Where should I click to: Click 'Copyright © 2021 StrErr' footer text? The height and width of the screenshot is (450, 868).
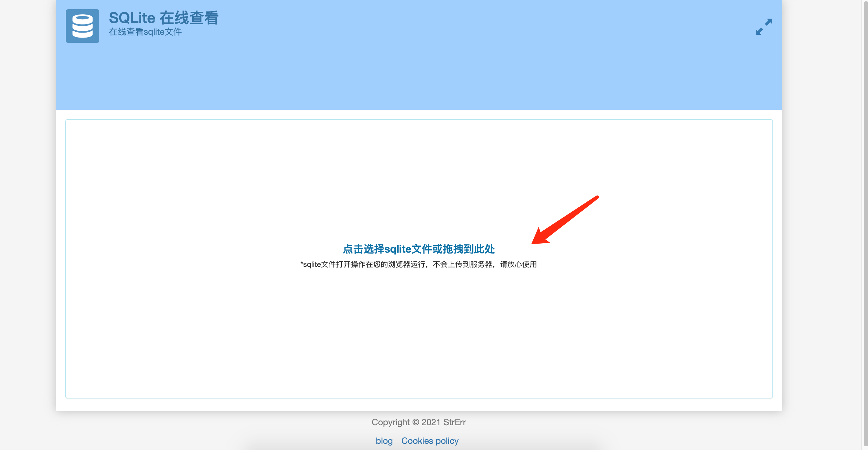click(x=418, y=422)
